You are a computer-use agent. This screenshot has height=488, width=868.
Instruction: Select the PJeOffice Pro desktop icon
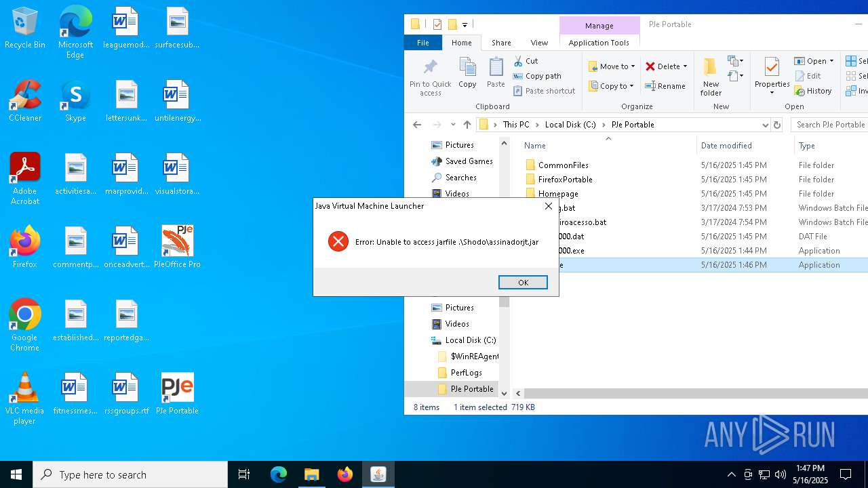pos(177,247)
